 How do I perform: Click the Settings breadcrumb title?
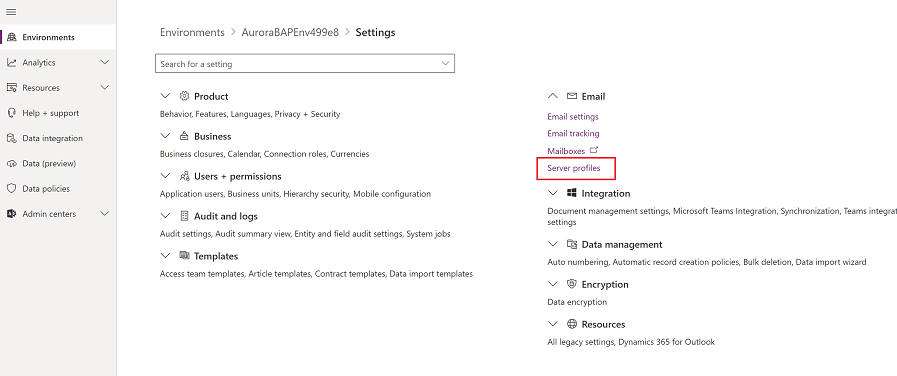pyautogui.click(x=375, y=32)
